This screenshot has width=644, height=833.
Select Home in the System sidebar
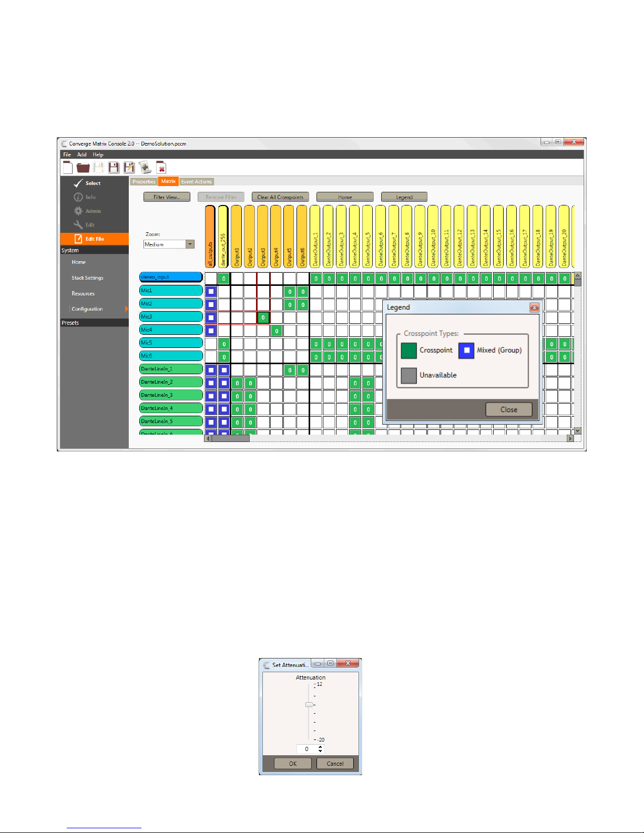coord(78,262)
